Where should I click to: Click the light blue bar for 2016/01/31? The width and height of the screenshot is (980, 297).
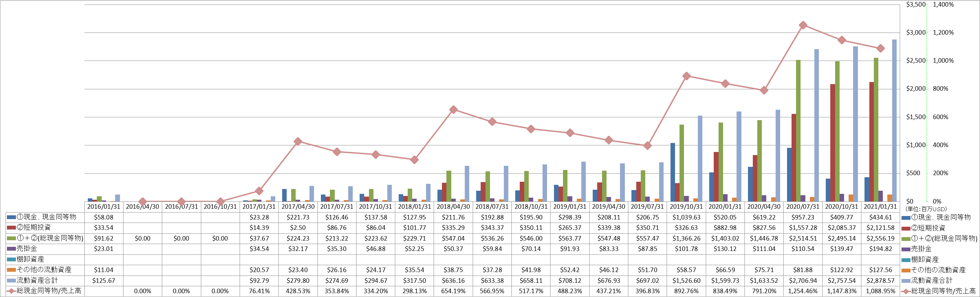118,198
